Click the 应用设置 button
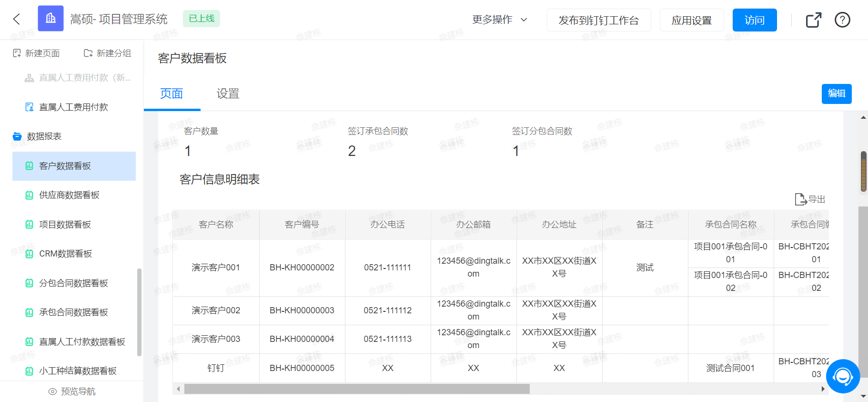This screenshot has width=868, height=402. [x=692, y=20]
